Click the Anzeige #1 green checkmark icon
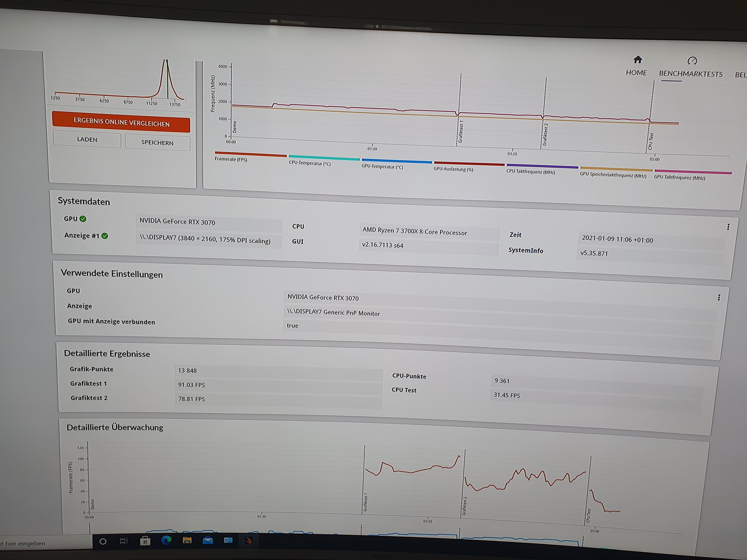Viewport: 747px width, 560px height. 105,236
